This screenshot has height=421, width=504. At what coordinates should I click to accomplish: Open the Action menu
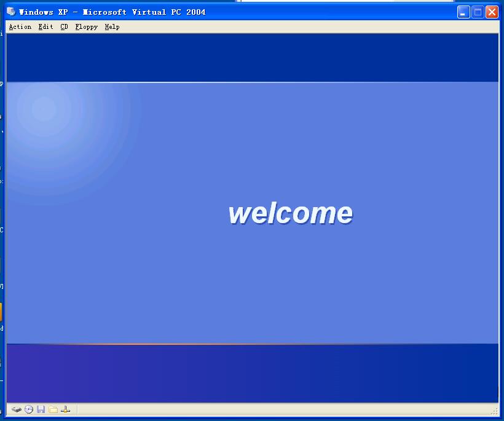[20, 27]
